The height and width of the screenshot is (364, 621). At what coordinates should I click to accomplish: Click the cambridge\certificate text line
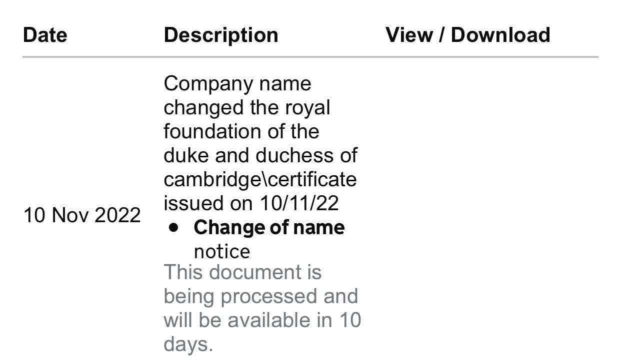(260, 180)
